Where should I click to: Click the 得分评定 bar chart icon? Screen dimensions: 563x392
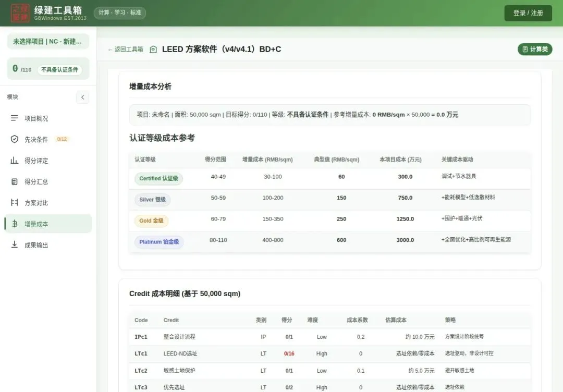coord(15,161)
